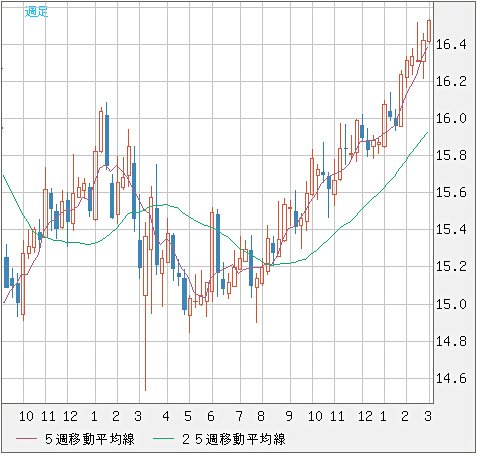Click the 16.4 price axis label

click(451, 44)
